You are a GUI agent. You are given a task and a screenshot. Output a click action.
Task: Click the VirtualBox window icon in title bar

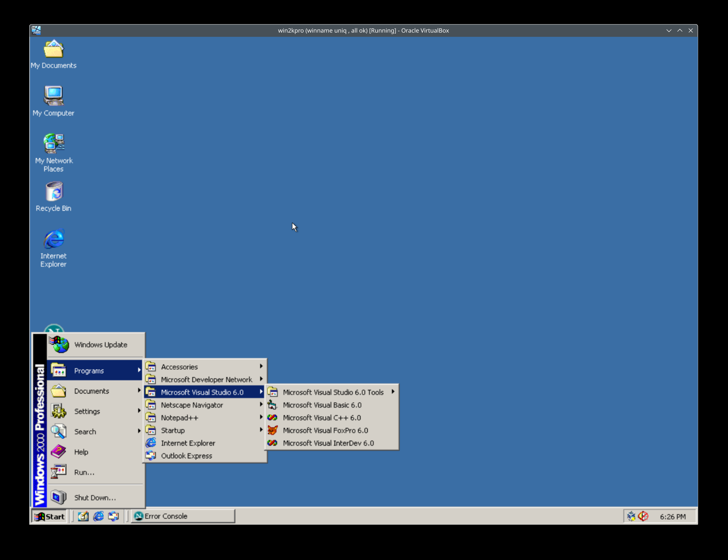(36, 30)
